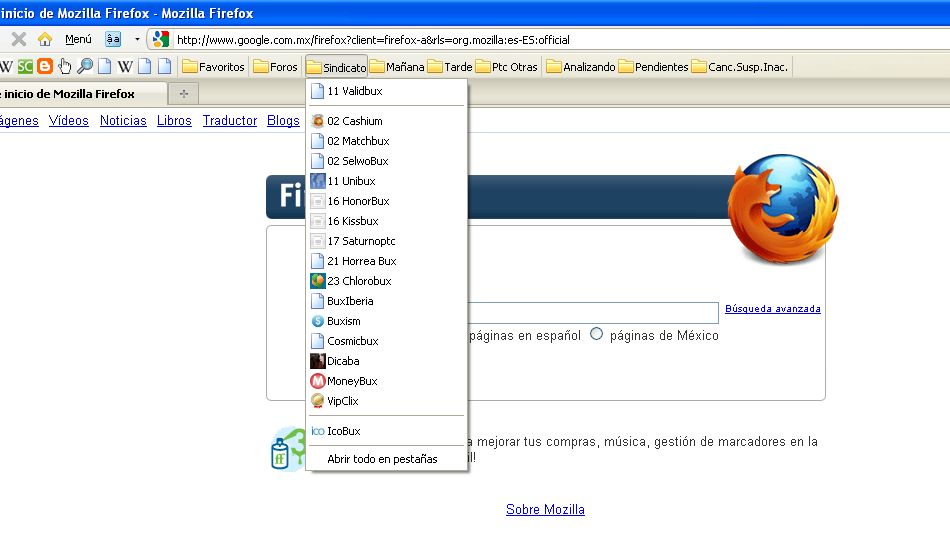Viewport: 950px width, 547px height.
Task: Open the 16 Kissbux bookmark
Action: [387, 221]
